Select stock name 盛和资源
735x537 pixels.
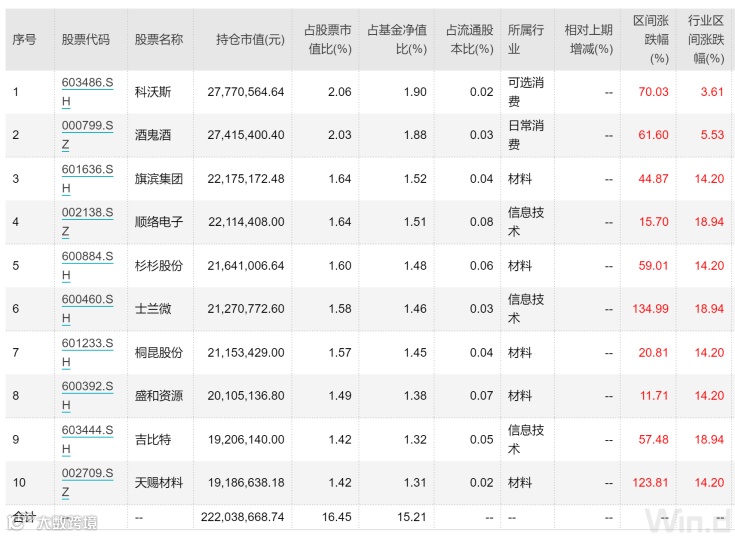(x=159, y=395)
